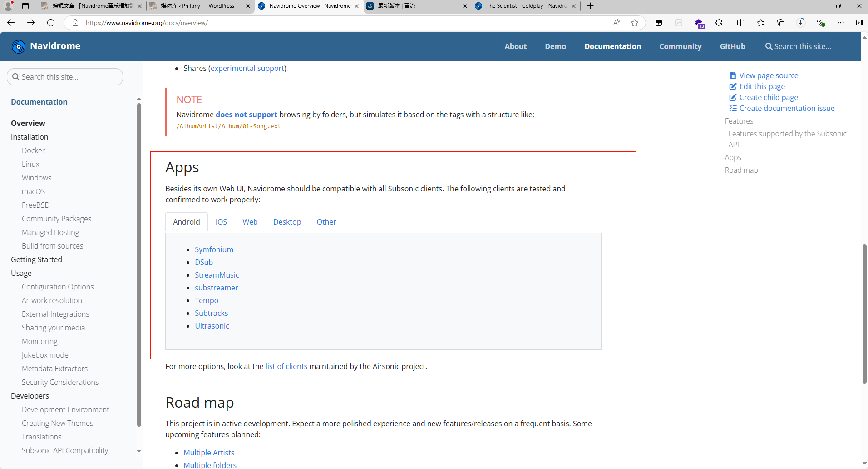Open Getting Started in sidebar
868x469 pixels.
coord(36,259)
